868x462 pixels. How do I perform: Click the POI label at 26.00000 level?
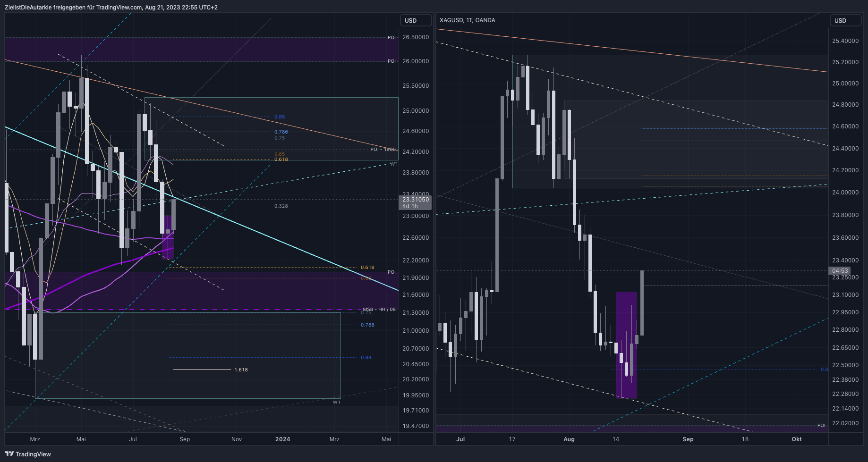(391, 61)
